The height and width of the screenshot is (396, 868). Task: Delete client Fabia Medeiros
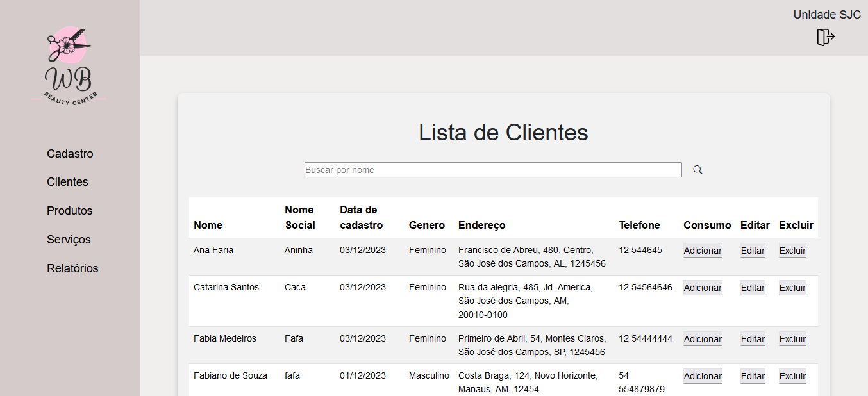(x=792, y=339)
